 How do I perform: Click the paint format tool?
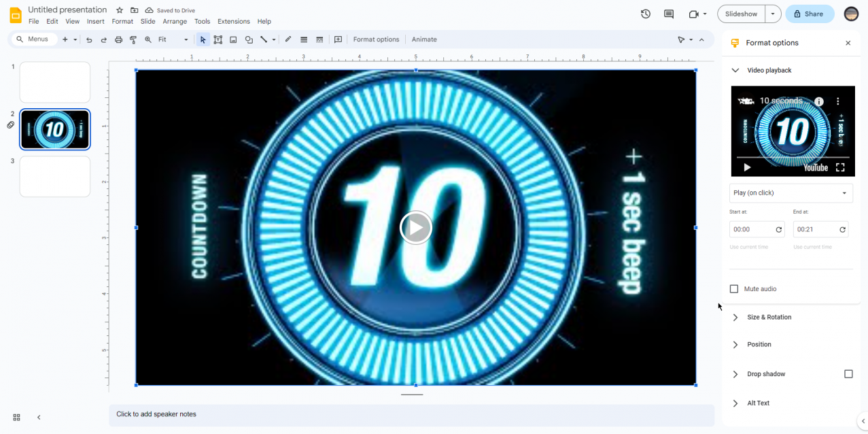(133, 39)
